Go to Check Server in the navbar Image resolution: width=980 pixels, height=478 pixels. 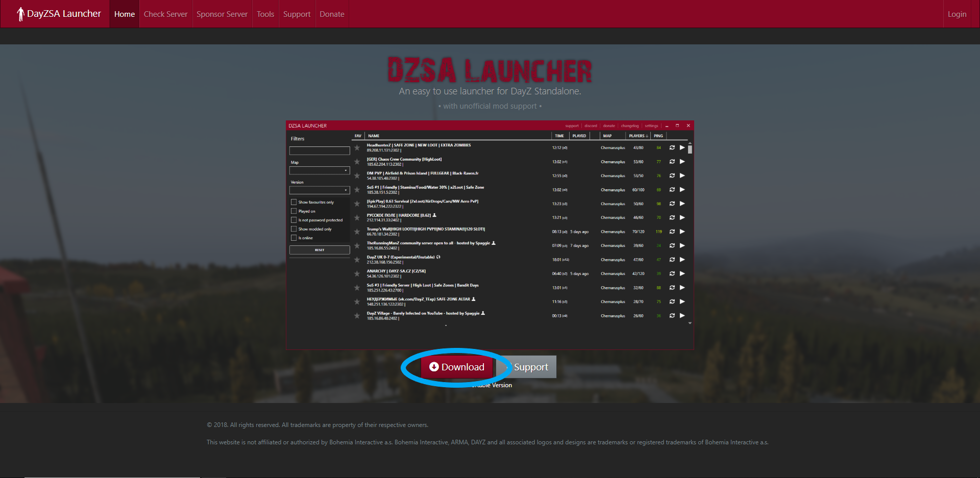pos(165,14)
